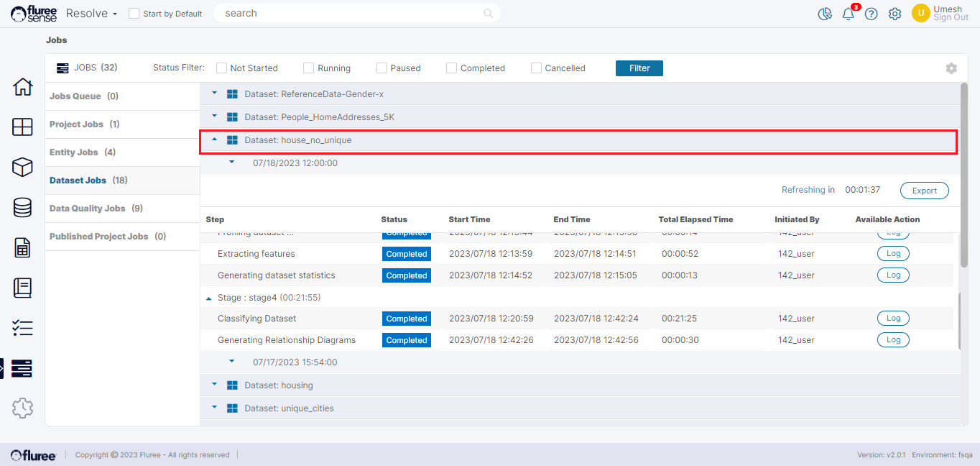Click the Filter button
Image resolution: width=980 pixels, height=466 pixels.
pyautogui.click(x=639, y=68)
